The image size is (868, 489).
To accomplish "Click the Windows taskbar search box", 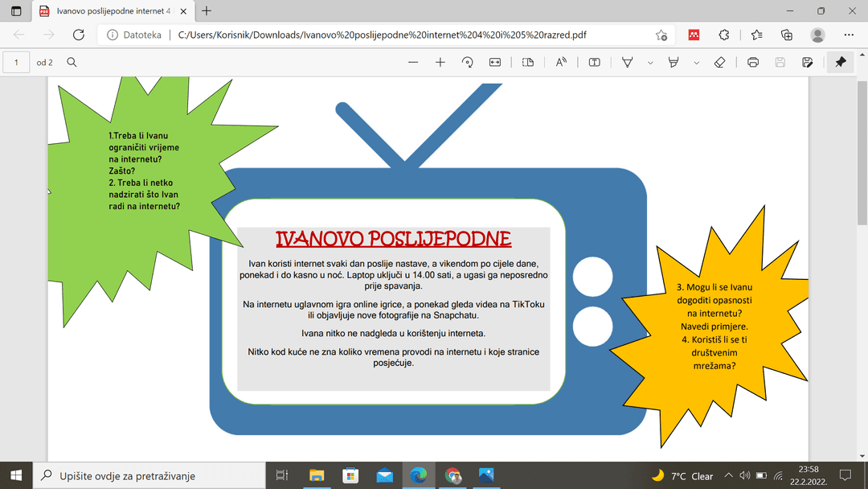I will coord(149,475).
